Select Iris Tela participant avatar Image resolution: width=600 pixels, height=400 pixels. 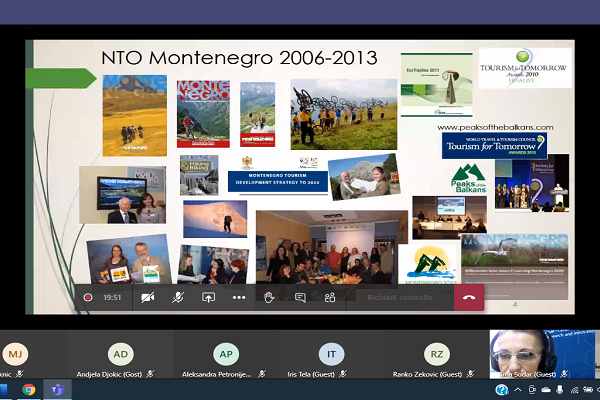click(331, 354)
